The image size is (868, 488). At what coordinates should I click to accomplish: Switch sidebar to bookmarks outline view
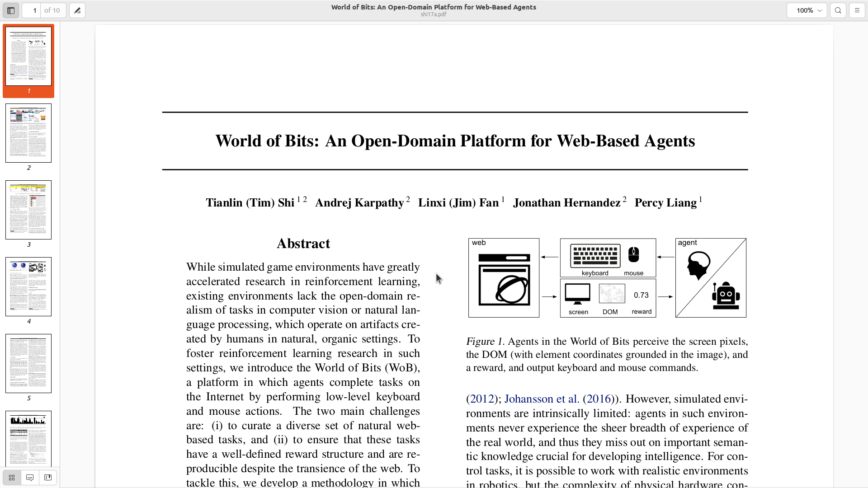(x=48, y=478)
